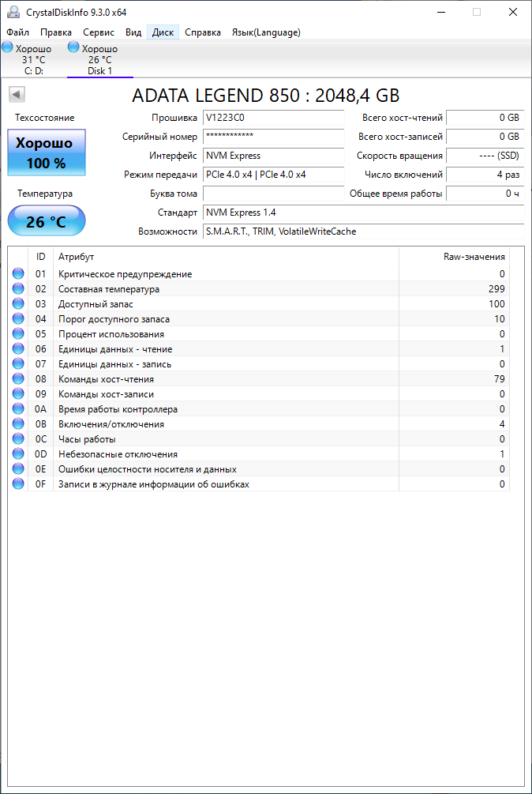The image size is (532, 794).
Task: Click status orb for Время работы контроллера row
Action: point(18,408)
